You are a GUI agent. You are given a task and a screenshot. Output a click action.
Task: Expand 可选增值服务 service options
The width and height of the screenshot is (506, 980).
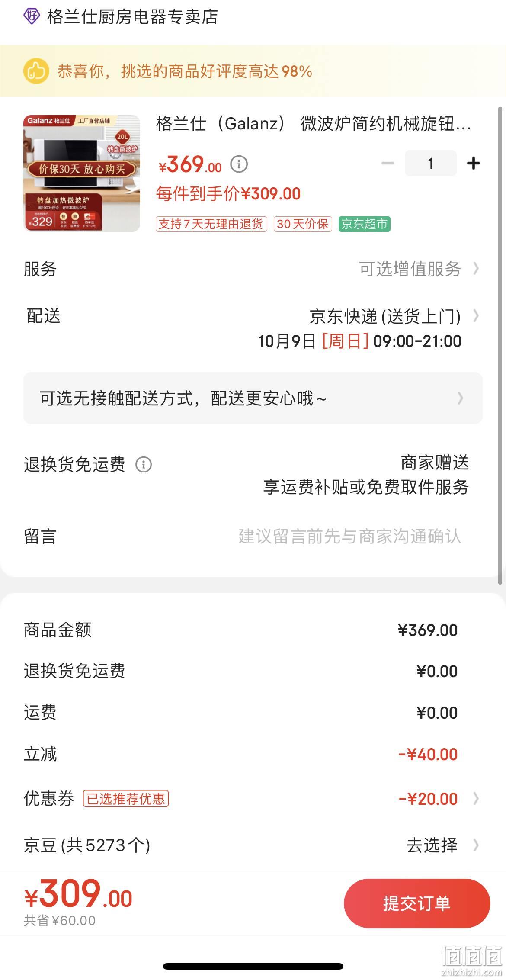click(419, 269)
